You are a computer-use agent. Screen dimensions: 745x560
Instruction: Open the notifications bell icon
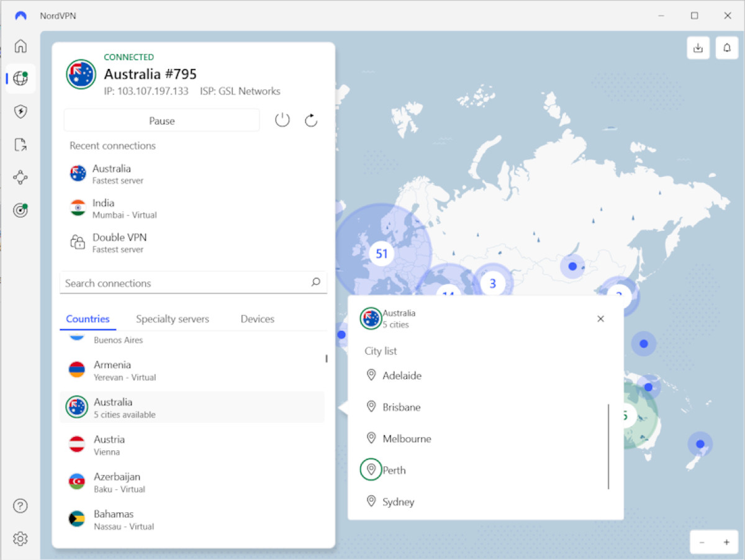tap(727, 48)
